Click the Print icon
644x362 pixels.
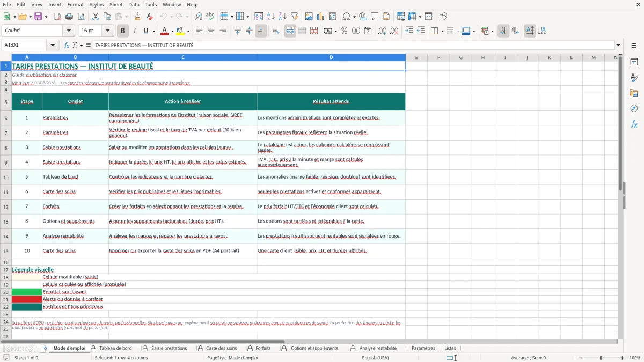(69, 17)
